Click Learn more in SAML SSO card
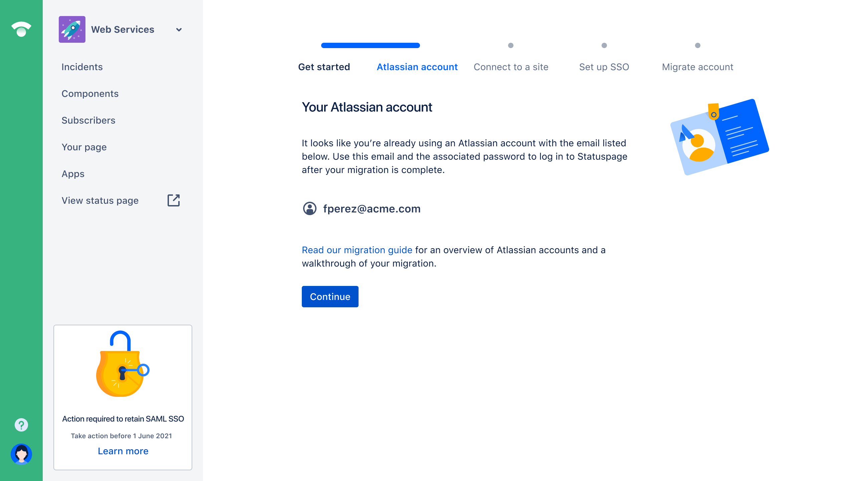This screenshot has height=481, width=868. coord(123,451)
